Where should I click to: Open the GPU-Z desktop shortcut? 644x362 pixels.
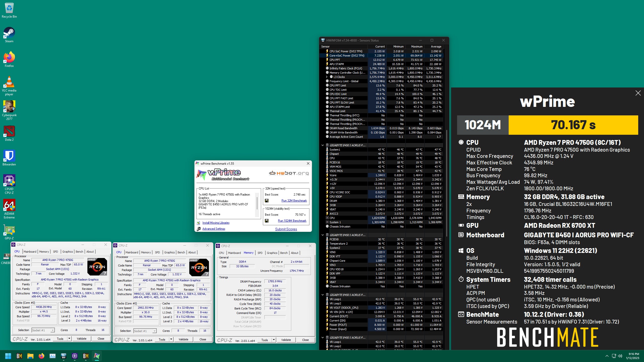click(x=9, y=232)
